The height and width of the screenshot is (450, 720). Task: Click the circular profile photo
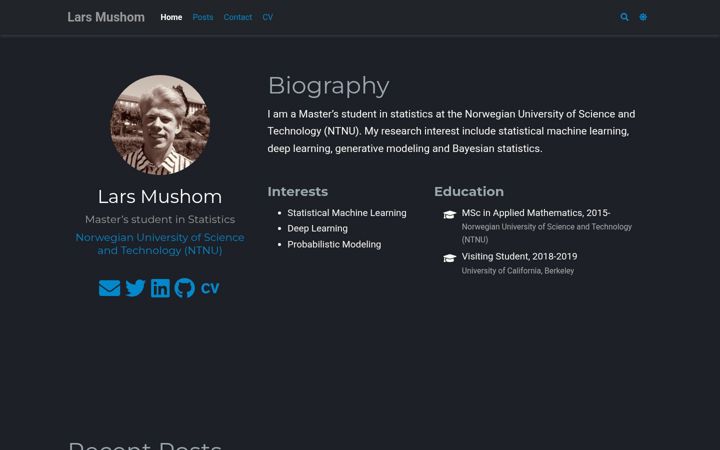click(x=160, y=125)
